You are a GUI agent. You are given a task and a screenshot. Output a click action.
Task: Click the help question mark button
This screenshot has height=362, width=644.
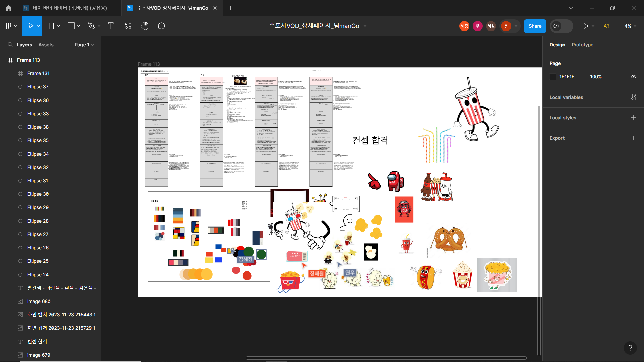coord(630,348)
